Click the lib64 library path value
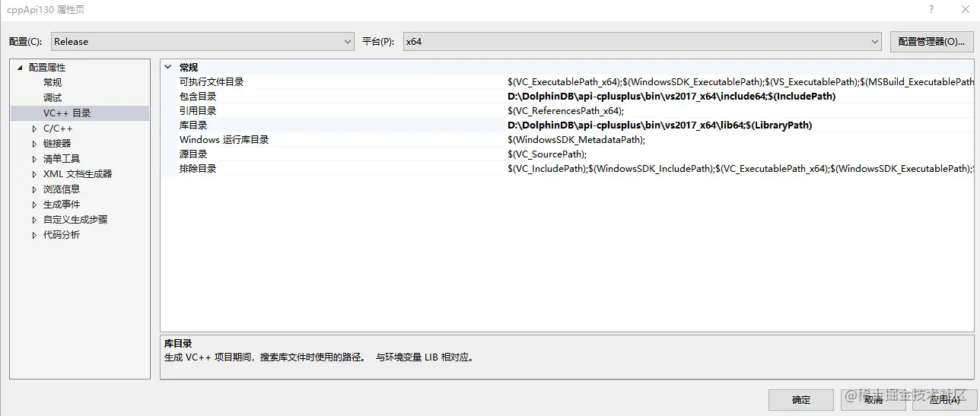Screen dimensions: 980x416 tap(660, 125)
